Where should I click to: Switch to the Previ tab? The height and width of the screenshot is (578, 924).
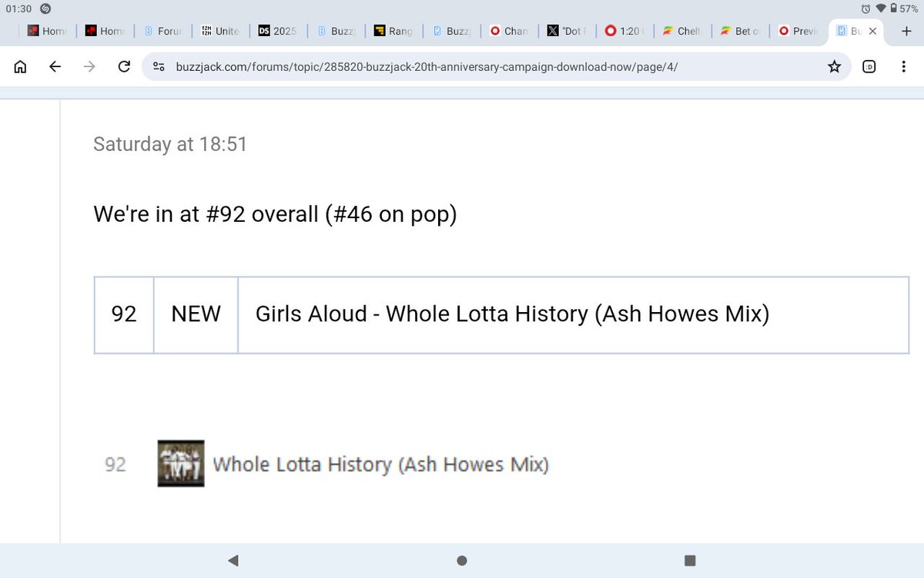(x=797, y=32)
